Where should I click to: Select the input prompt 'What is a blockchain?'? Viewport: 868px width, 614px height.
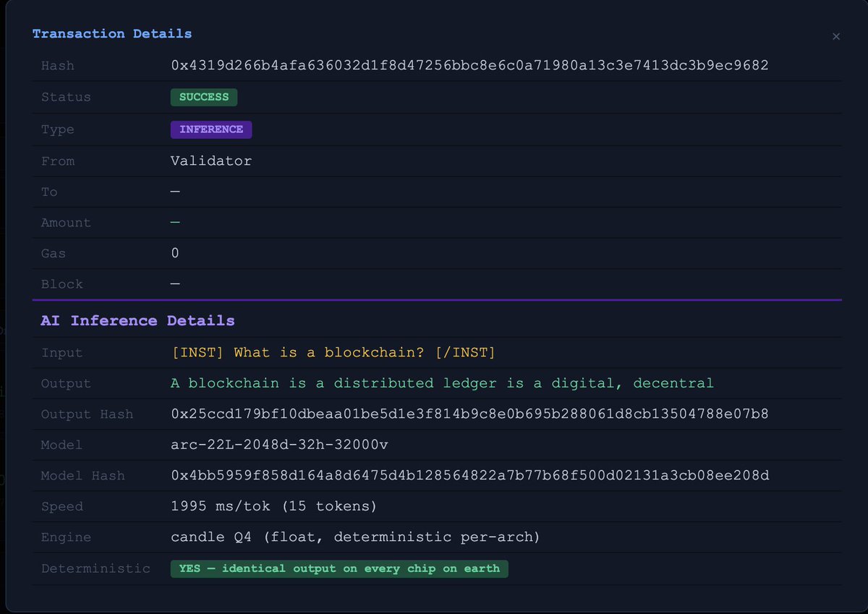point(329,353)
